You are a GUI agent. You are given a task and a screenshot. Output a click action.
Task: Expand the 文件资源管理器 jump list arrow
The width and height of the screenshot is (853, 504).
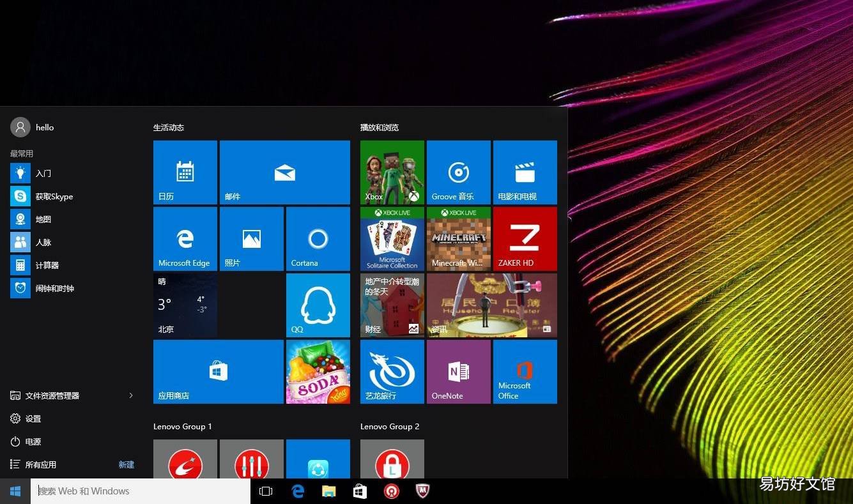[x=131, y=395]
